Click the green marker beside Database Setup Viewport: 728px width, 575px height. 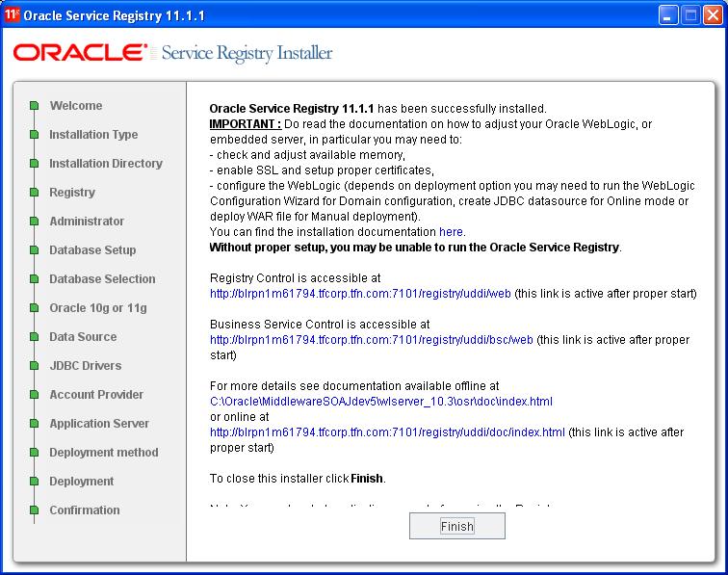point(34,249)
